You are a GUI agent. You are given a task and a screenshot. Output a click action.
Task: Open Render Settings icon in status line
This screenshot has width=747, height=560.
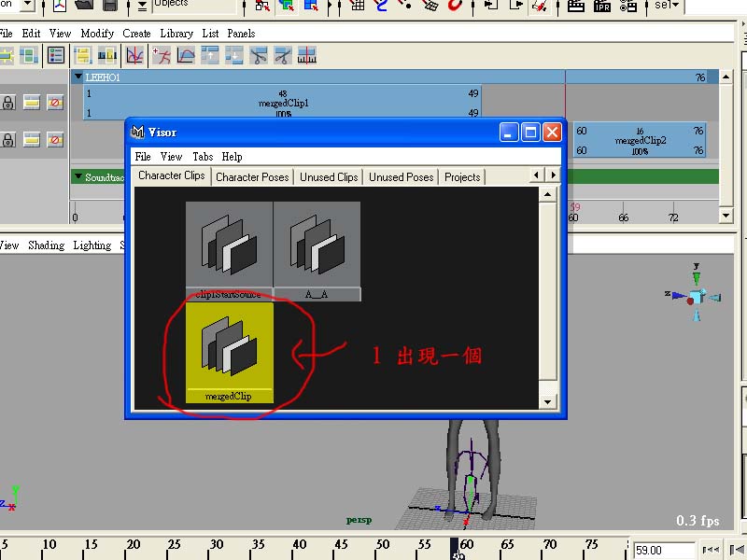(x=628, y=6)
